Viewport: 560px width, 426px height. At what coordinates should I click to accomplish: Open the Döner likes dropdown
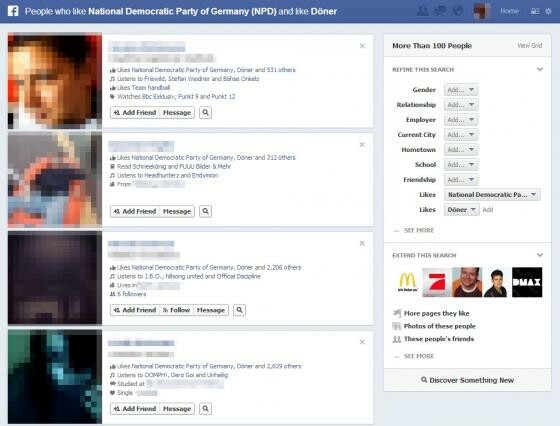pyautogui.click(x=461, y=210)
